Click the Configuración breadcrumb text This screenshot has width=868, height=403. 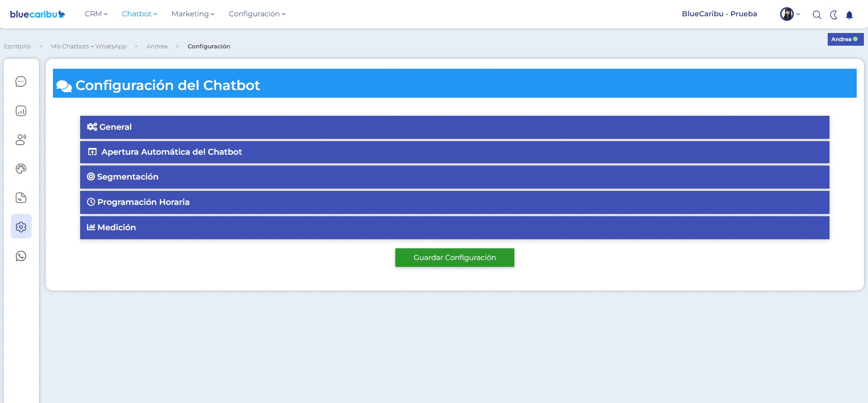tap(209, 46)
